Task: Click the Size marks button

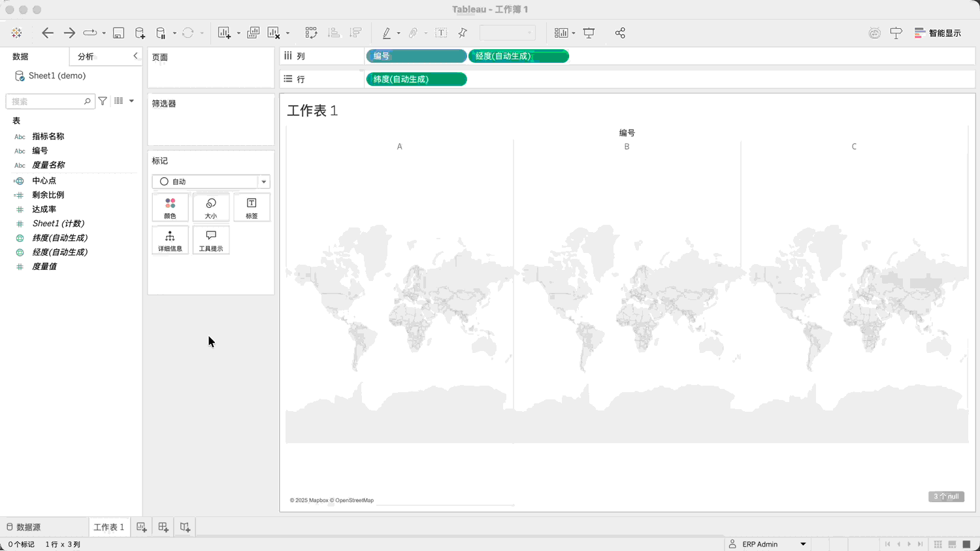Action: click(211, 207)
